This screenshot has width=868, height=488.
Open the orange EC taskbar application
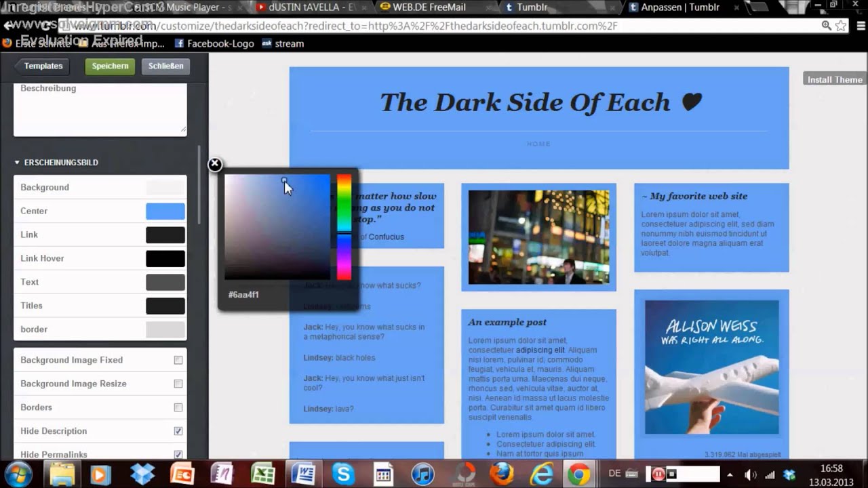tap(182, 474)
